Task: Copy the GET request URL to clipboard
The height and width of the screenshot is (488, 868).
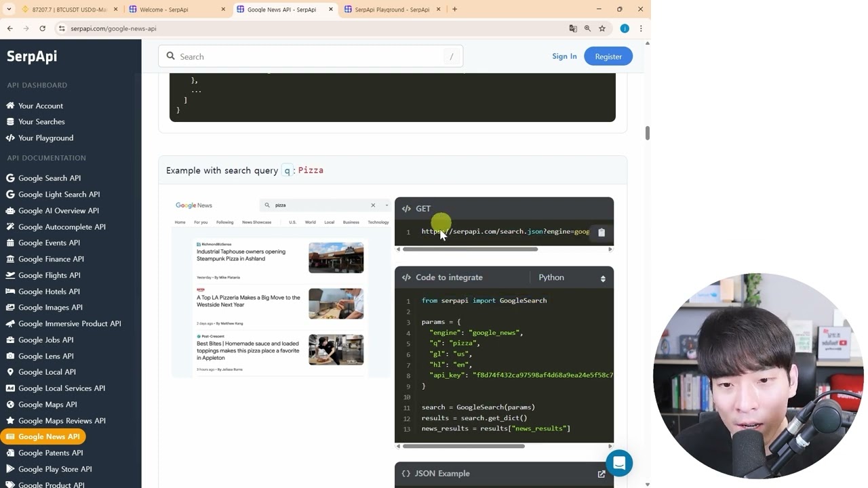Action: point(601,232)
